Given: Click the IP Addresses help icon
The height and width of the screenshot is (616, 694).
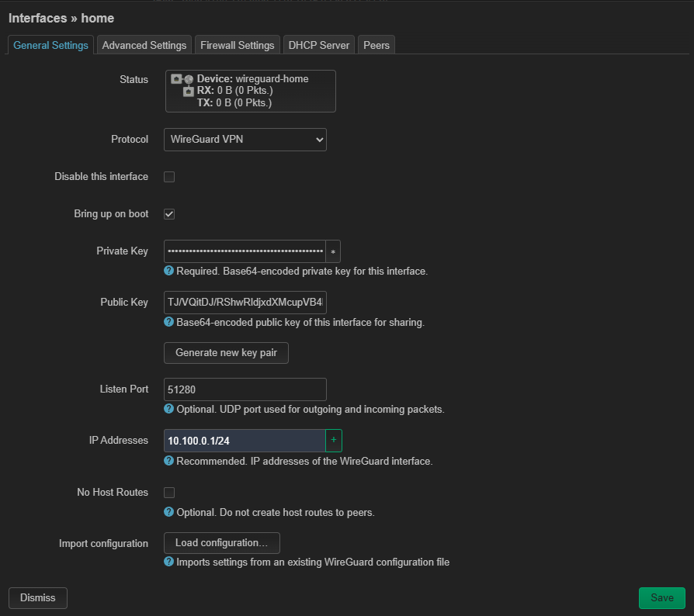Looking at the screenshot, I should click(x=168, y=461).
